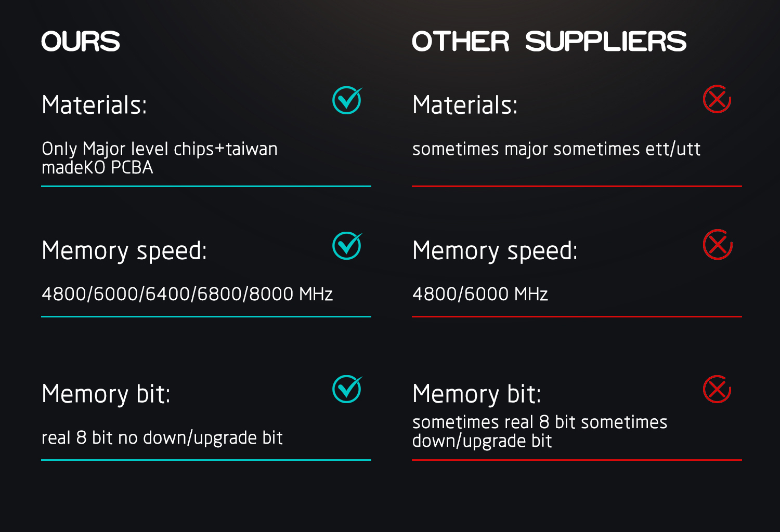
Task: Click the red X next to OTHER SUPPLIERS Memory speed
Action: point(718,245)
